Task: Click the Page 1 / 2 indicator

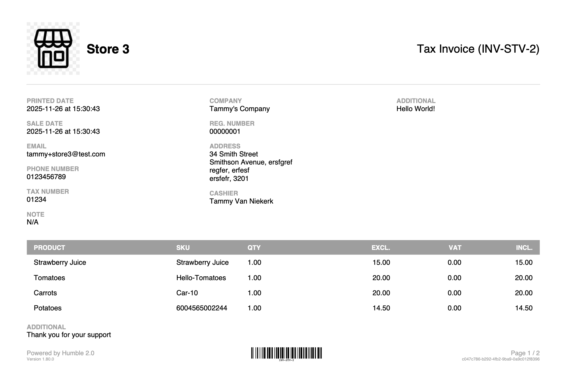Action: click(525, 353)
